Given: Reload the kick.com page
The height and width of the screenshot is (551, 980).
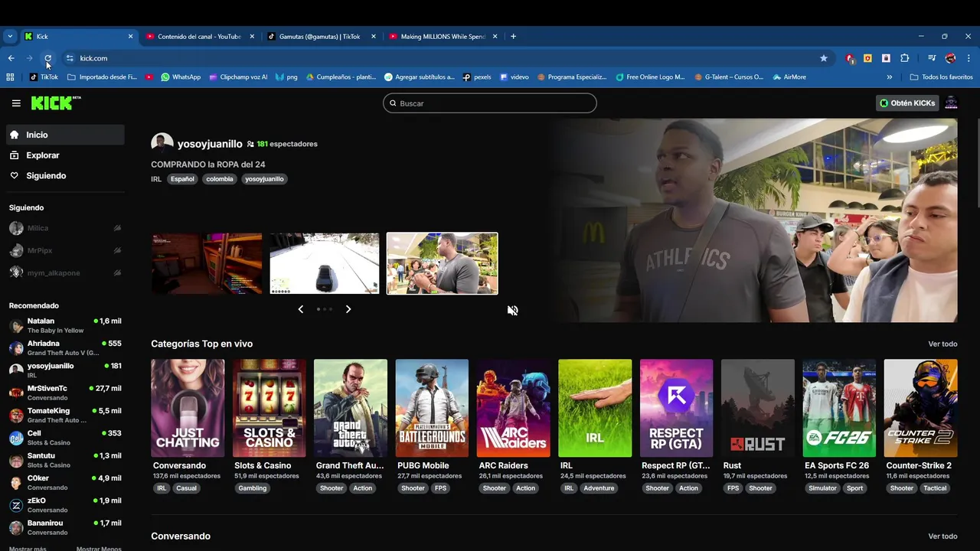Looking at the screenshot, I should point(47,58).
